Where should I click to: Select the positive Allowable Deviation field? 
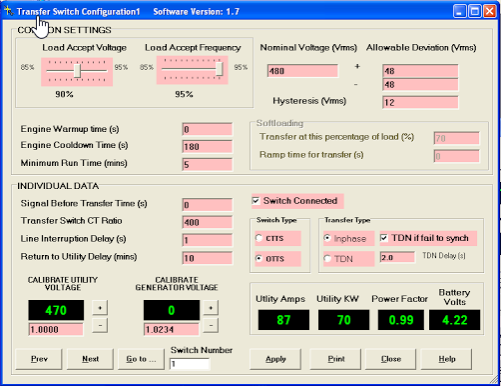point(420,71)
